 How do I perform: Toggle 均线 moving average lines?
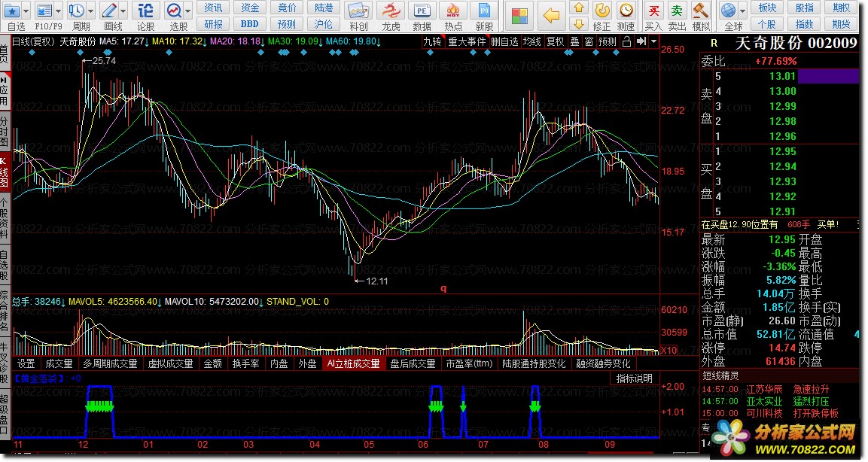[x=532, y=41]
